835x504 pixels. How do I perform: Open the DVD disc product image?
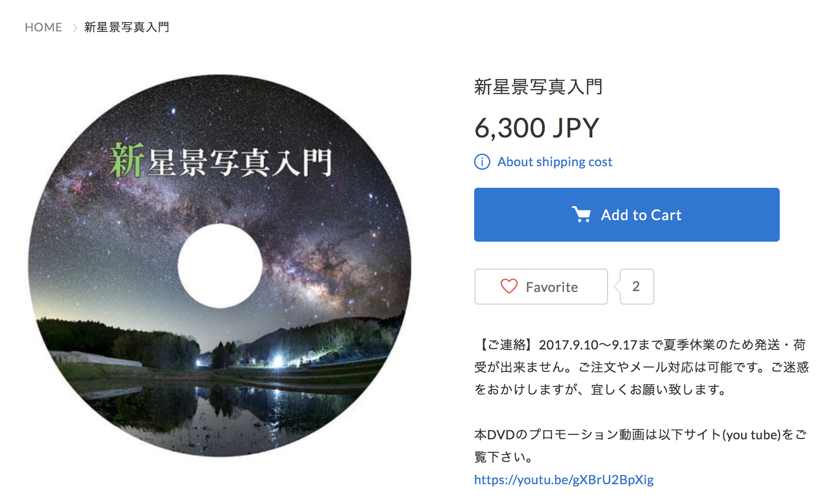220,265
